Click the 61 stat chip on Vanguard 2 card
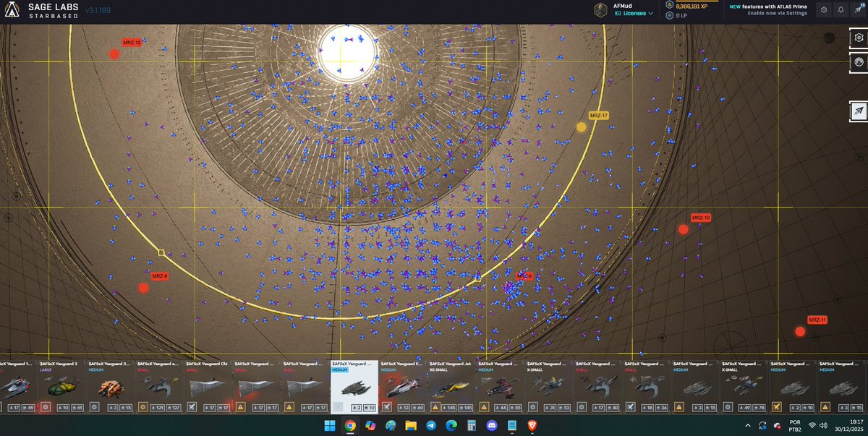This screenshot has height=436, width=868. click(76, 408)
